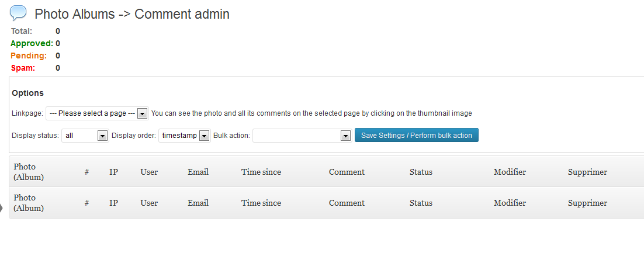This screenshot has height=263, width=644.
Task: Click the top Photo (Album) column header
Action: tap(29, 172)
